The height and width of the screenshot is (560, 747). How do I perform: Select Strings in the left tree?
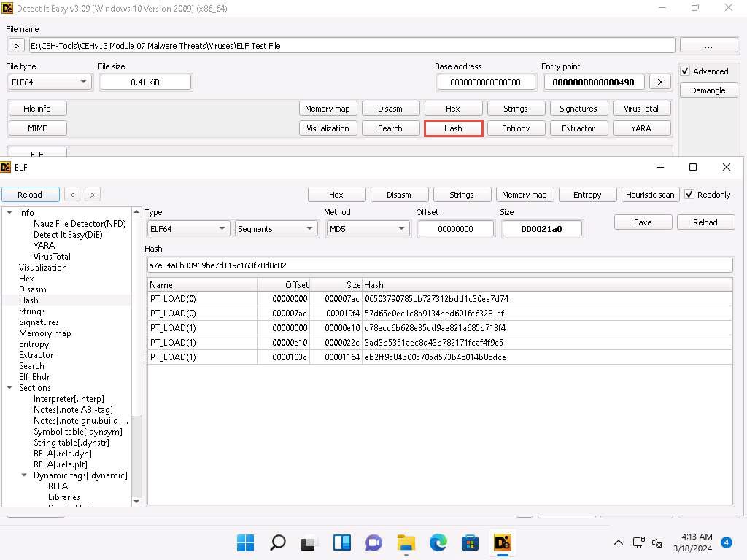32,311
